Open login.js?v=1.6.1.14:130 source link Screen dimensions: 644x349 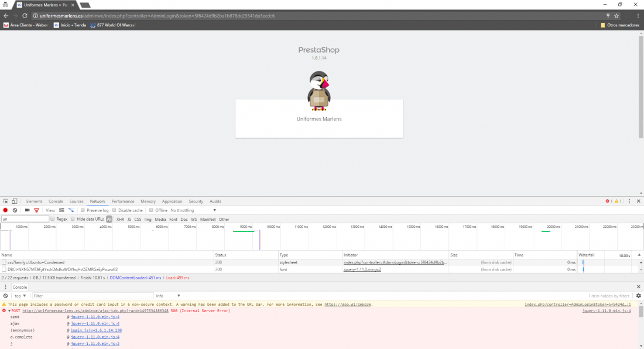96,330
